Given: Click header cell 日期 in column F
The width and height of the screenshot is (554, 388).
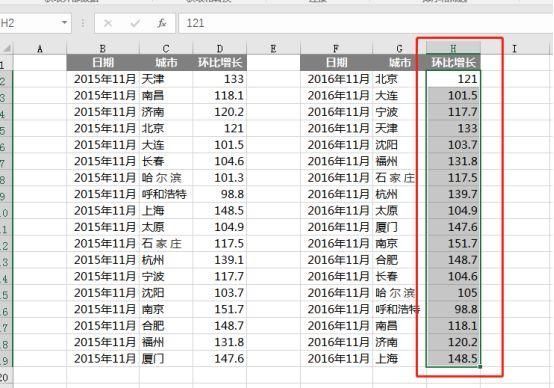Looking at the screenshot, I should tap(336, 63).
